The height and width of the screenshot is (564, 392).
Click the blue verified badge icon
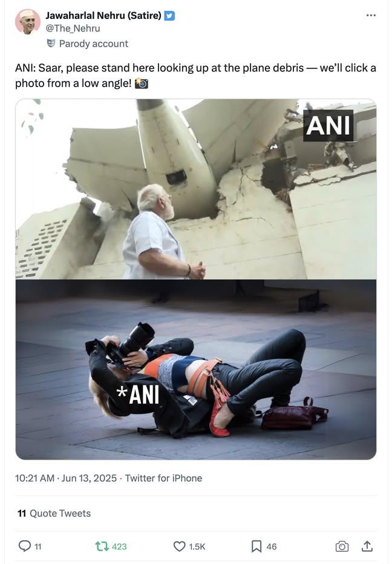pos(169,16)
